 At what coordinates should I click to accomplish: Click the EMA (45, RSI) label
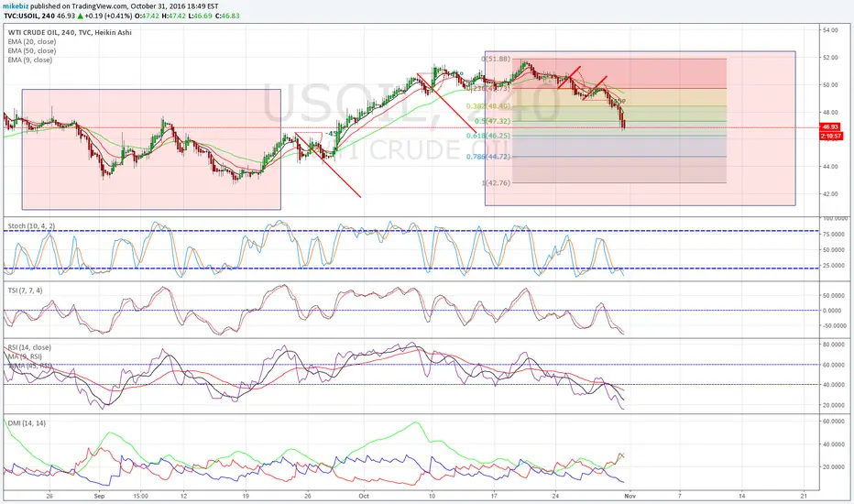pos(29,366)
